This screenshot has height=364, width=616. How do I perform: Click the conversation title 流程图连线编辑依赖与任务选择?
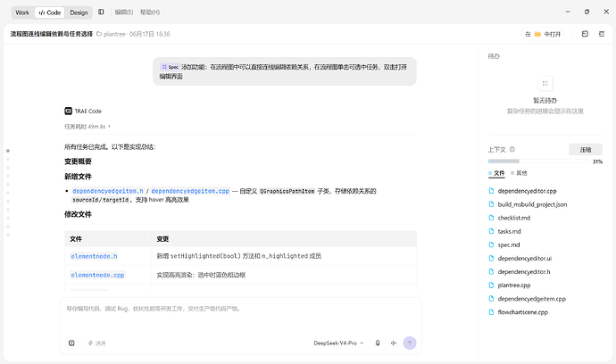coord(52,34)
